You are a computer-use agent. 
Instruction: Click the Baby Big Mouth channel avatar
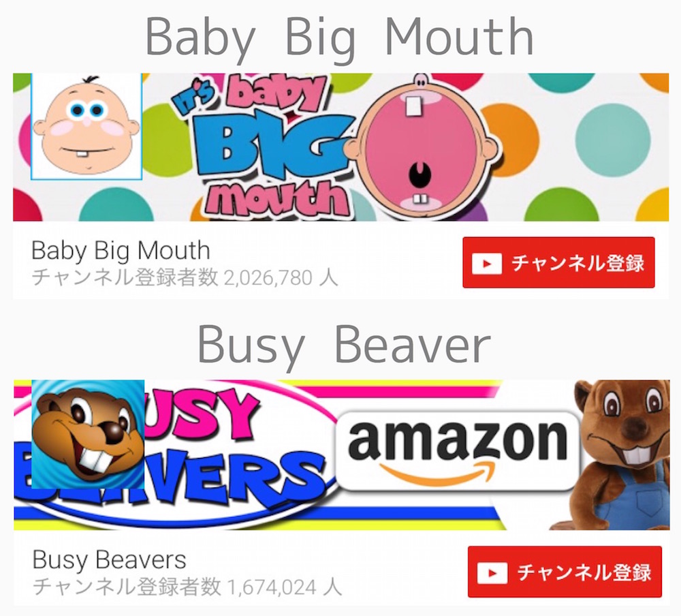coord(87,126)
